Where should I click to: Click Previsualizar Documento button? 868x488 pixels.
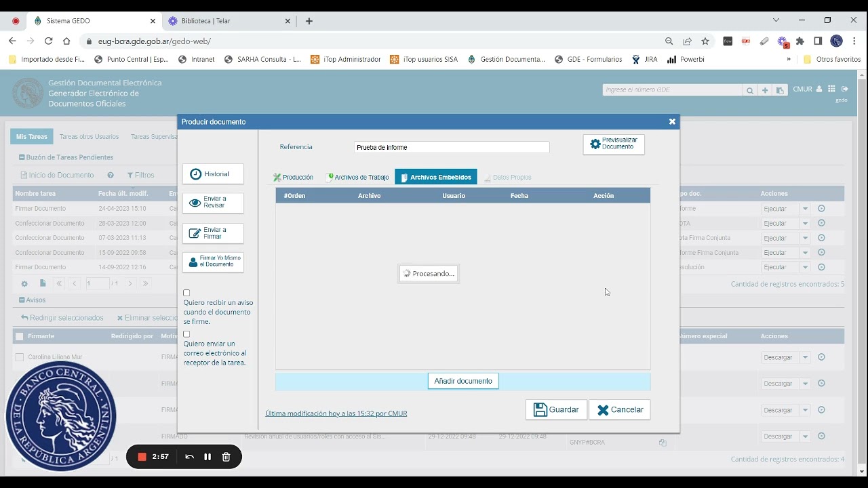(x=614, y=144)
